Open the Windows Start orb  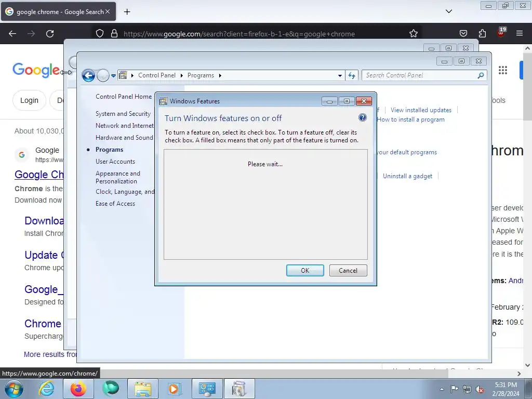pos(14,389)
